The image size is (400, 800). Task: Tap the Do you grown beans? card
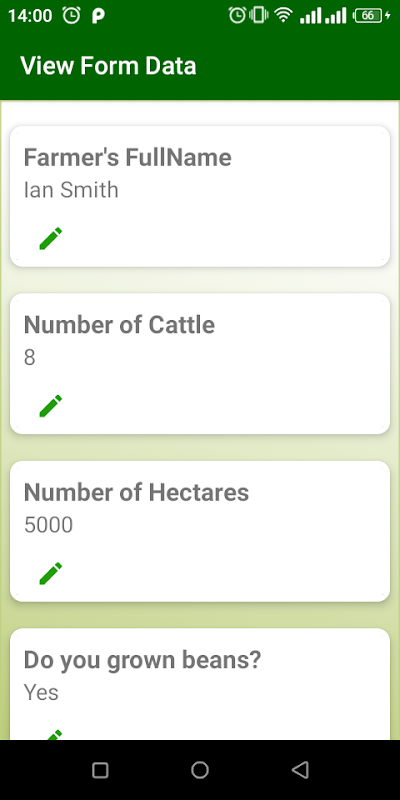pos(200,684)
